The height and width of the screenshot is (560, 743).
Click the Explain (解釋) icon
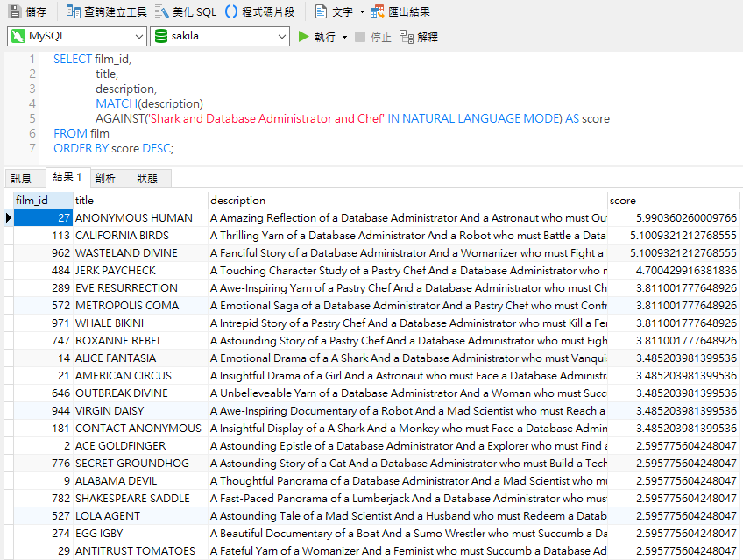pyautogui.click(x=407, y=37)
